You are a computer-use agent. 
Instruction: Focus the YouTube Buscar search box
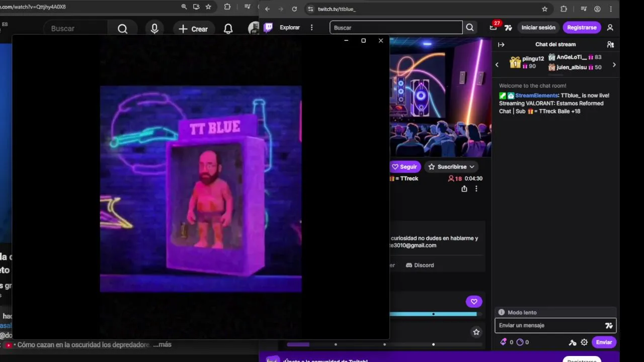click(x=75, y=29)
